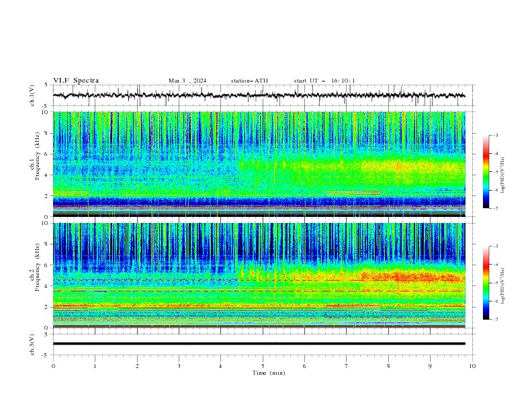Click the ch.1 spectrogram panel
Image resolution: width=532 pixels, height=411 pixels.
259,164
